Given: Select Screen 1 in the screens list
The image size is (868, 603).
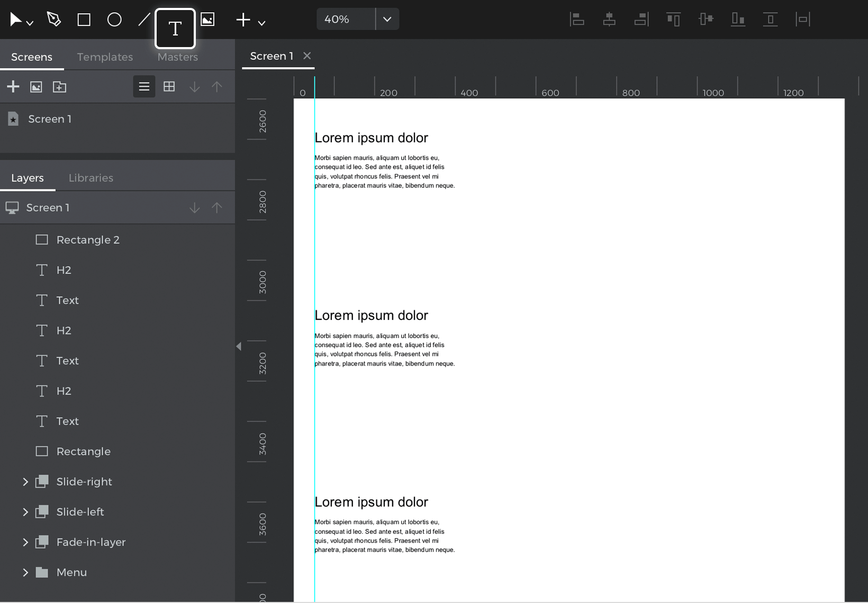Looking at the screenshot, I should click(x=117, y=119).
